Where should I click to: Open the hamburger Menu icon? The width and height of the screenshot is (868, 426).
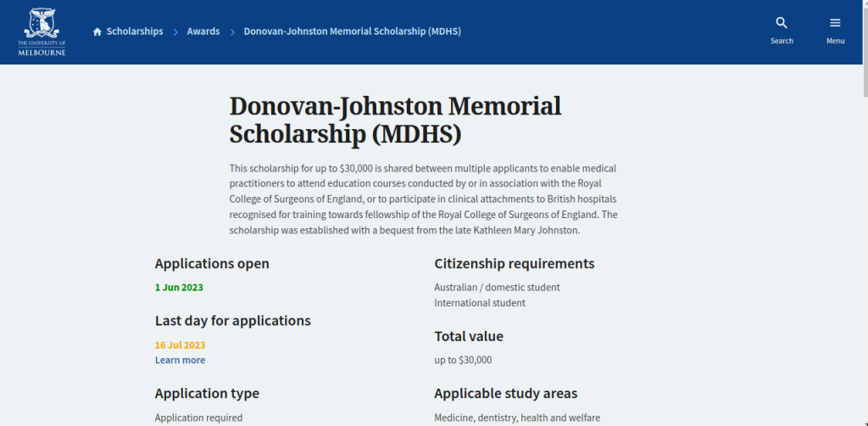pyautogui.click(x=835, y=24)
